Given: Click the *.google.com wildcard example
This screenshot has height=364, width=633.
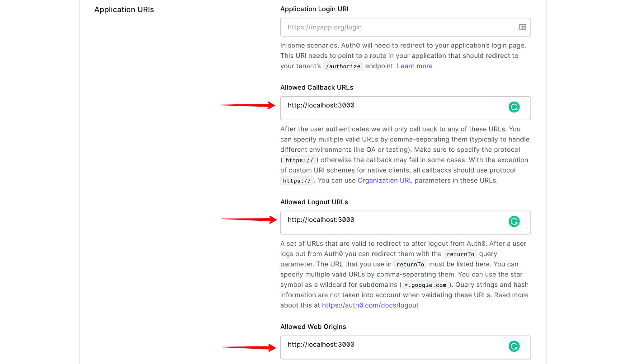Looking at the screenshot, I should [425, 285].
